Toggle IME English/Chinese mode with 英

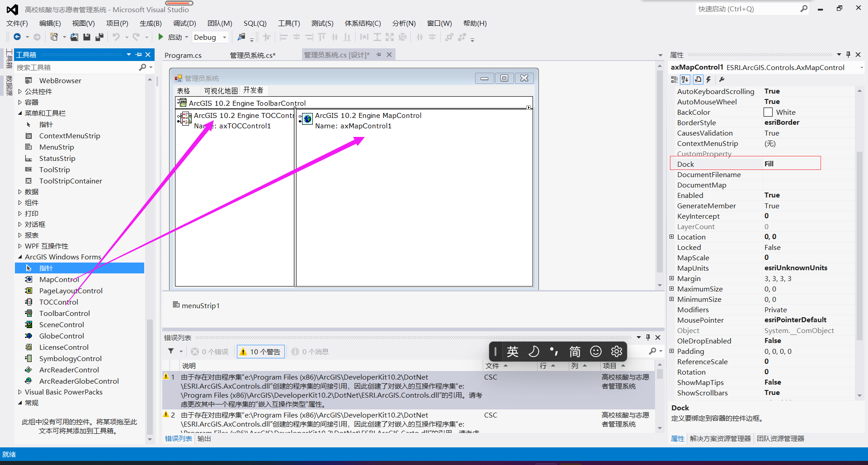(x=513, y=352)
